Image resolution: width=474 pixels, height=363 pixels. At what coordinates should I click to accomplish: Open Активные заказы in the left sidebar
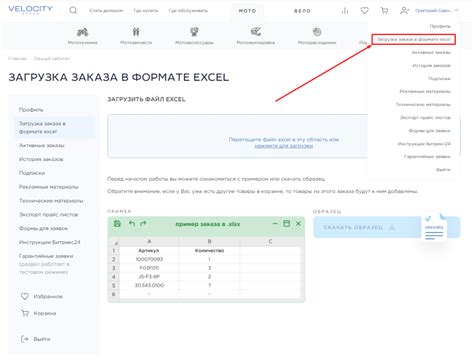[42, 145]
